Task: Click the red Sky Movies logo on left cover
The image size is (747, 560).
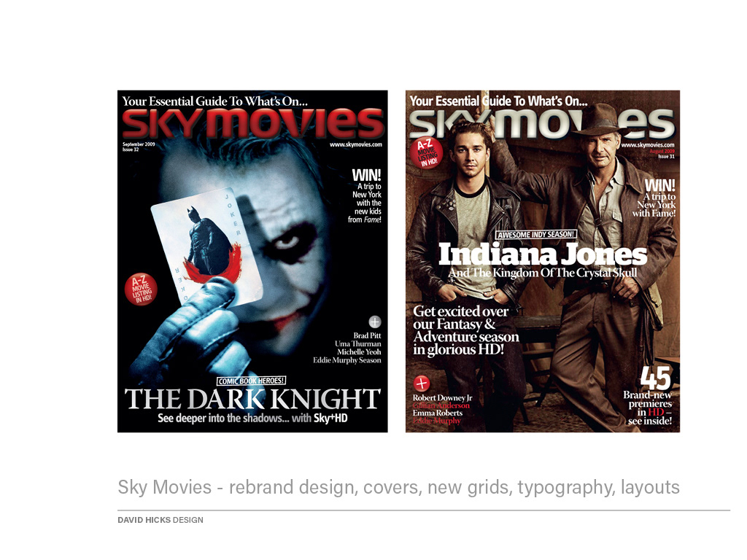Action: 252,123
